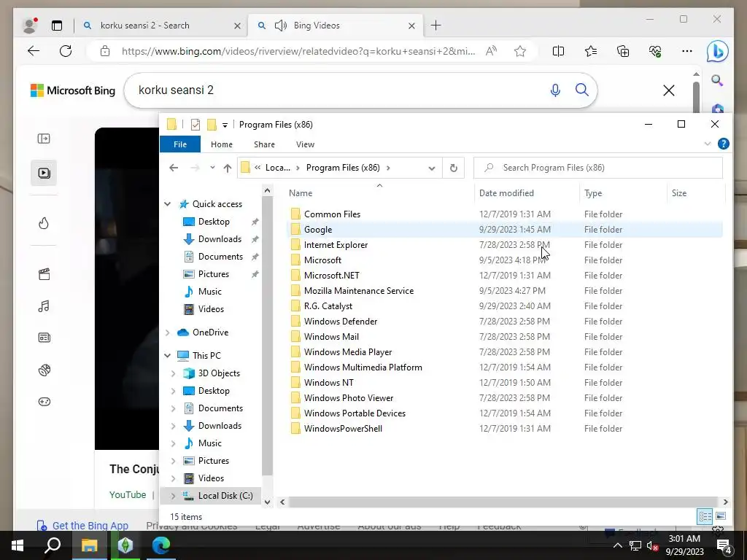Image resolution: width=747 pixels, height=560 pixels.
Task: Go back in File Explorer
Action: pyautogui.click(x=174, y=168)
